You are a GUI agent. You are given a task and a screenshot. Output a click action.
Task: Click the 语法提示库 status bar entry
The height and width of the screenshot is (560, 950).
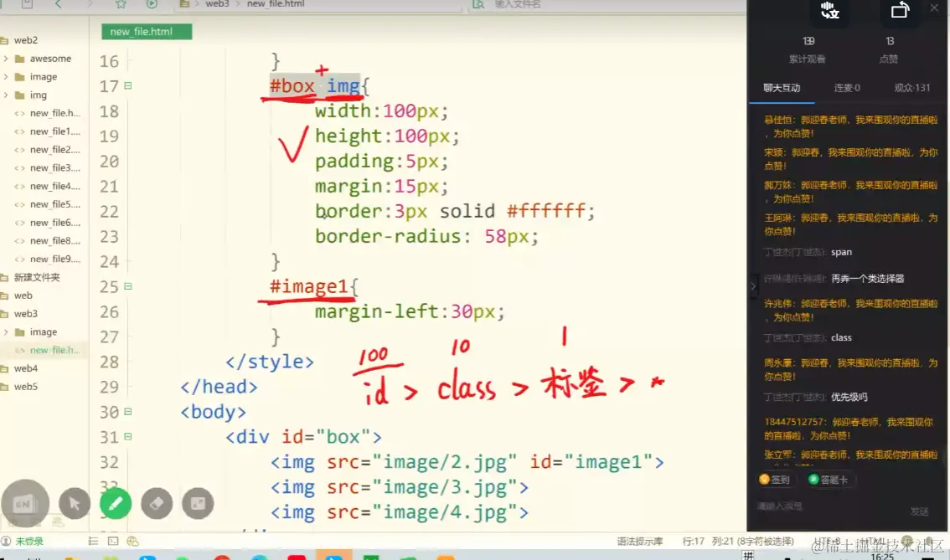point(640,542)
